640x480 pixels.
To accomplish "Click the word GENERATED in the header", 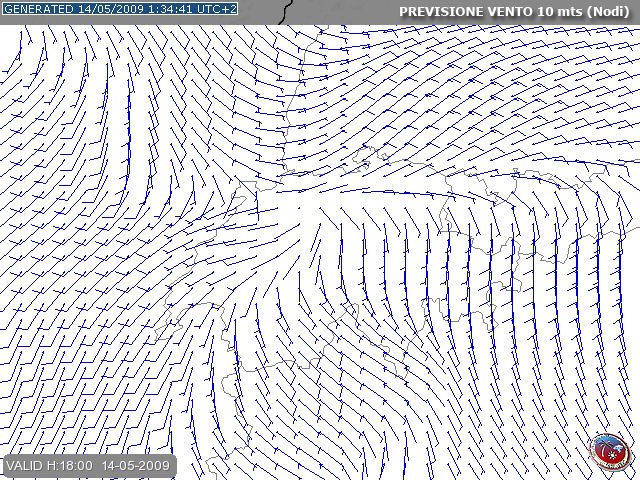I will point(38,9).
